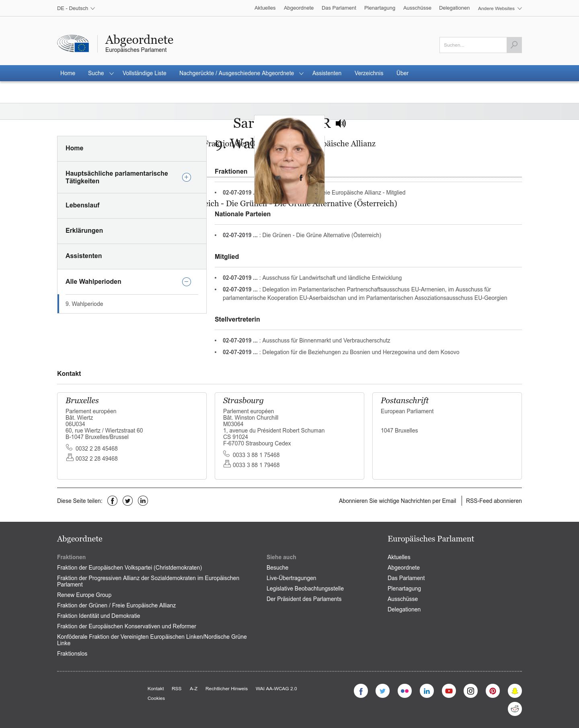Open Legislative Beobachtungsstelle footer link
This screenshot has height=728, width=579.
point(305,589)
